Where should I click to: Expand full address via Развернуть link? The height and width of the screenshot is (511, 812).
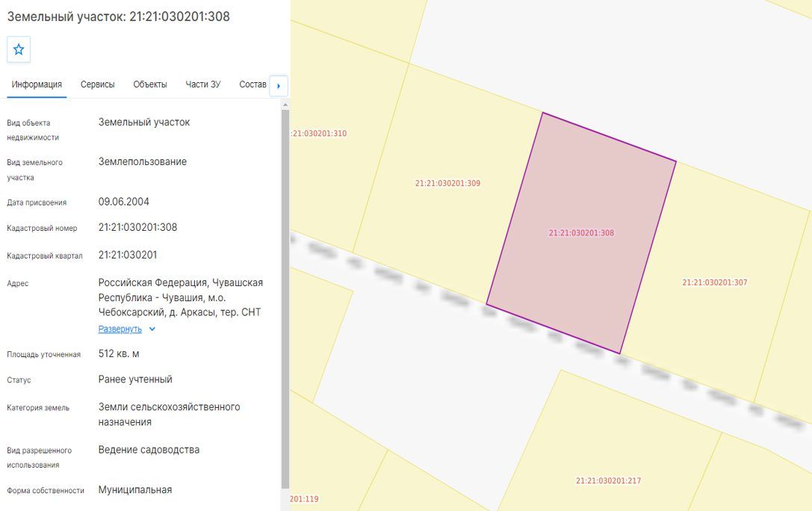tap(120, 329)
